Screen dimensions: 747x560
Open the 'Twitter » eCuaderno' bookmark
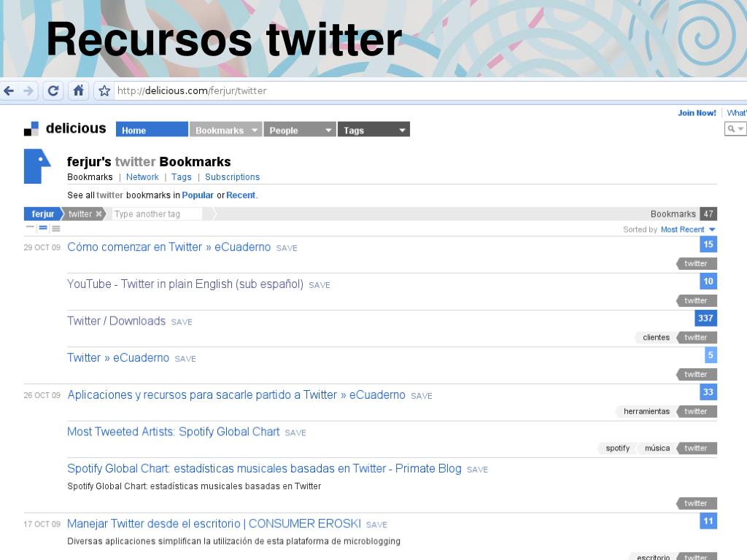pyautogui.click(x=118, y=357)
